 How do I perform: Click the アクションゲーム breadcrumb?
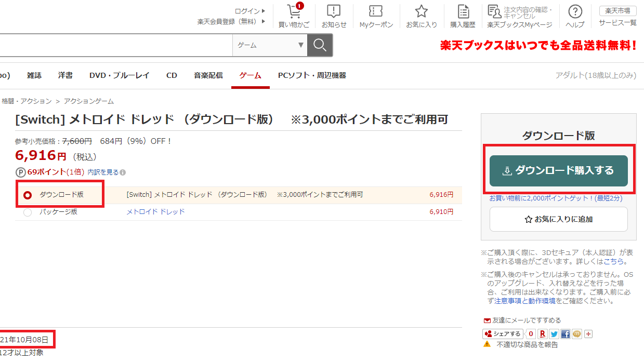pos(89,101)
